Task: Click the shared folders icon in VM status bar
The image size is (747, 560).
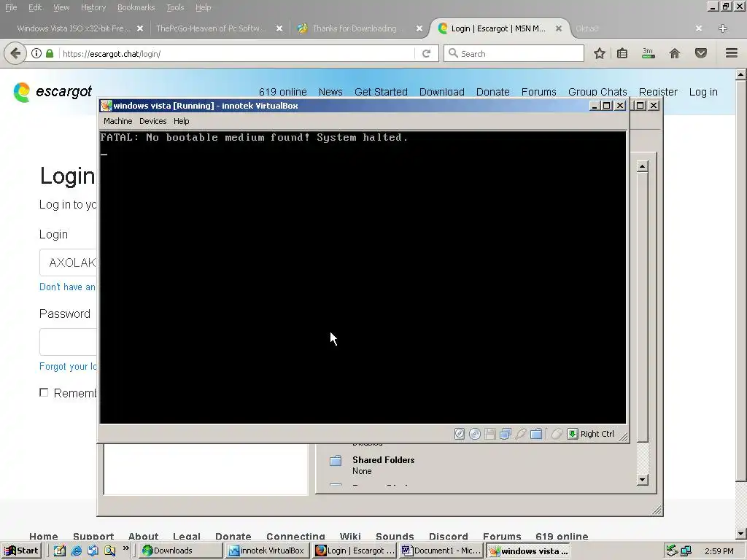Action: click(536, 434)
